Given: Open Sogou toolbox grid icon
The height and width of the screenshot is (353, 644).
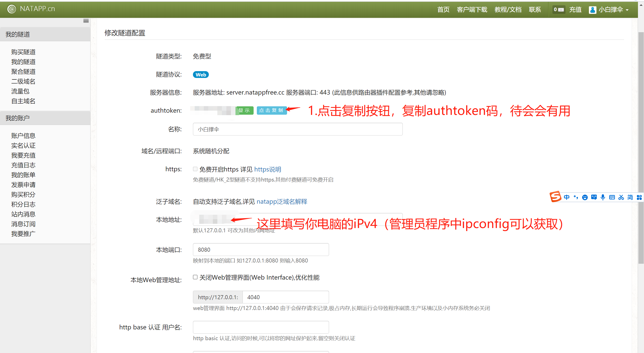Looking at the screenshot, I should [639, 197].
